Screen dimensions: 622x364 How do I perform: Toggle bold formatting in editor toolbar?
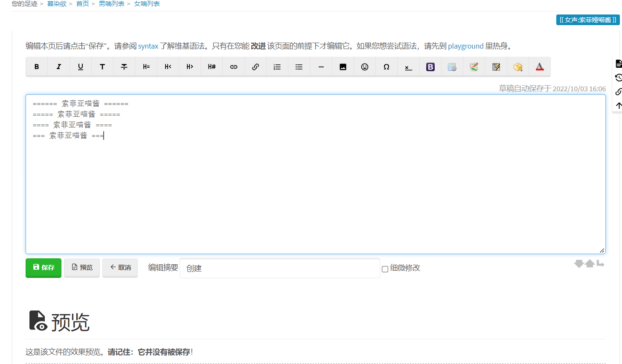pyautogui.click(x=37, y=67)
